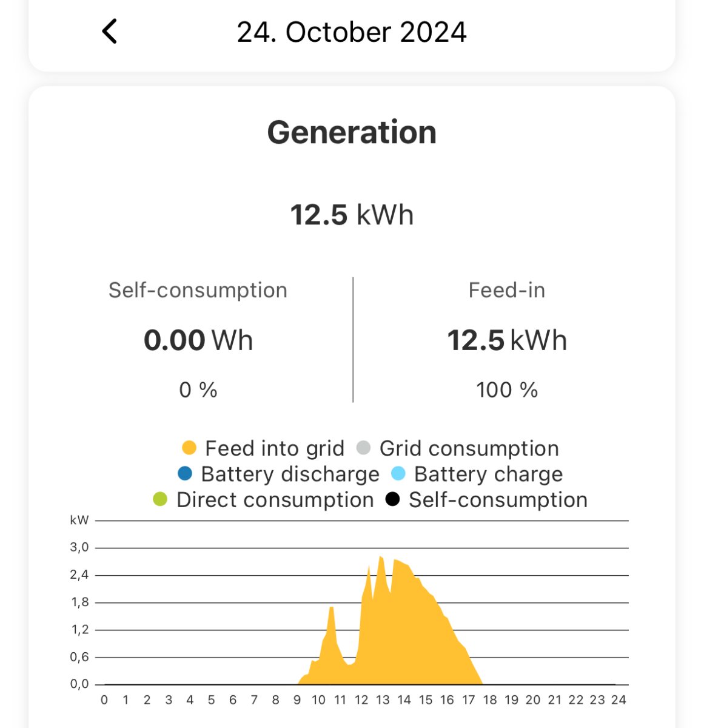704x728 pixels.
Task: Select the Self-consumption 0.00 Wh value
Action: pos(198,340)
